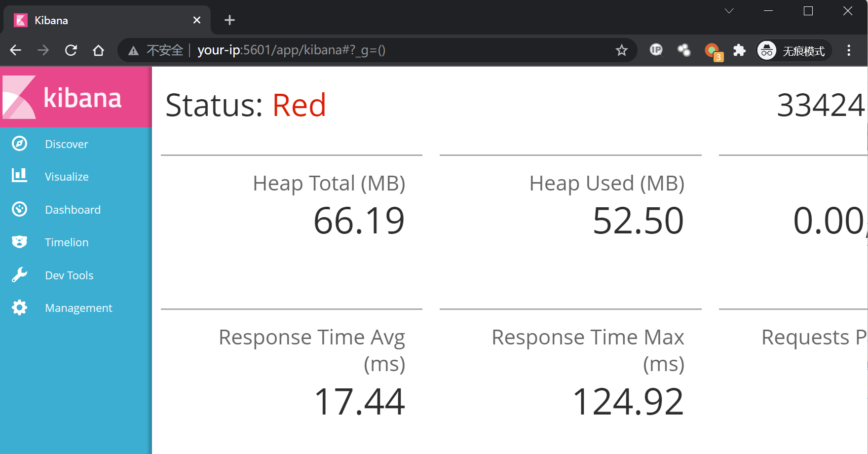868x454 pixels.
Task: Click the Kibana tab title
Action: 51,20
